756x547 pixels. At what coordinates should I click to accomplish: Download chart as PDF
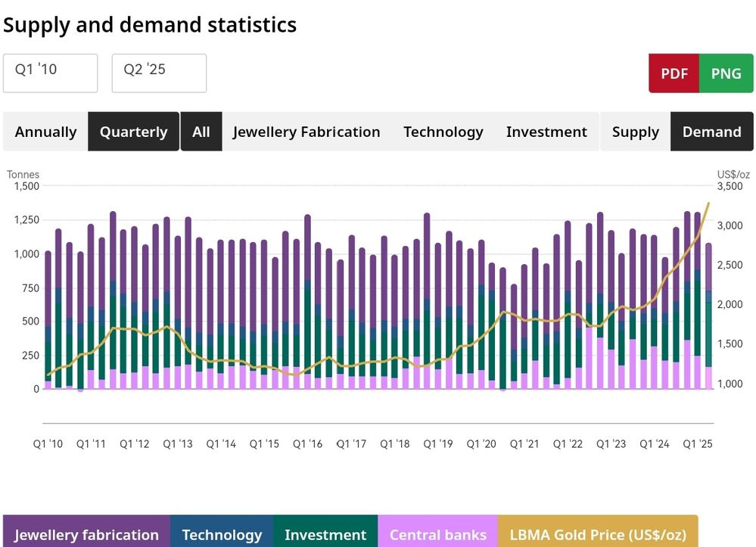click(x=674, y=73)
